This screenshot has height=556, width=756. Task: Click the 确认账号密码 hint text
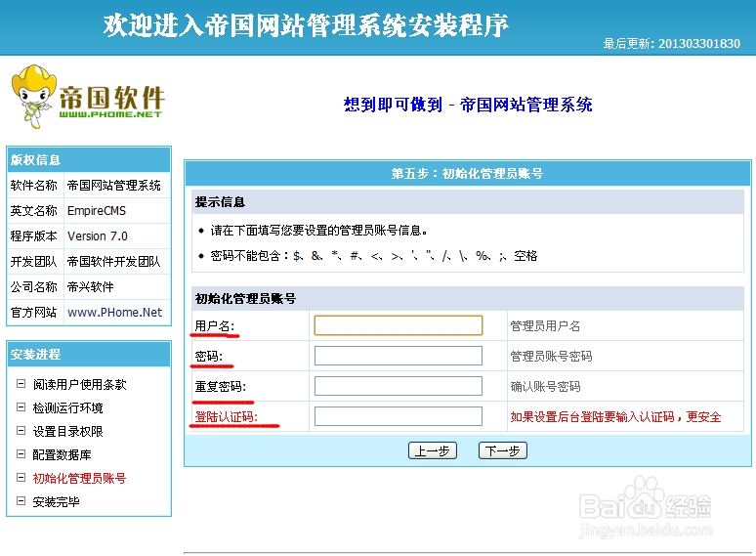point(545,387)
